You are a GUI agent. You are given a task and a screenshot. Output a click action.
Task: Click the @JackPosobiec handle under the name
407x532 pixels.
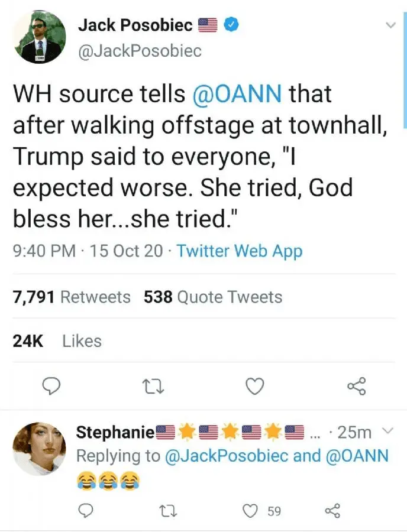(140, 51)
